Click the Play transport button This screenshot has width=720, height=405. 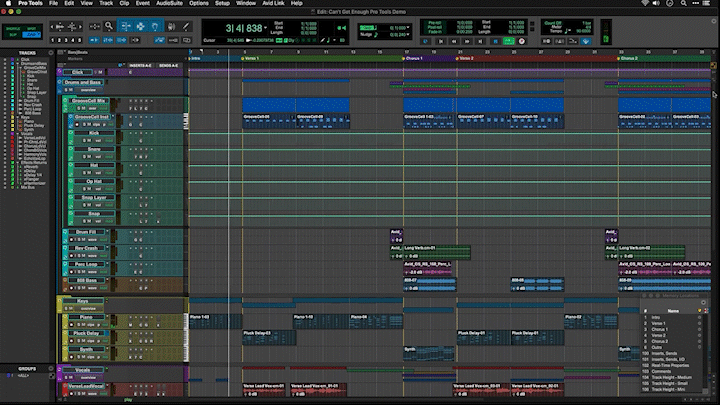pyautogui.click(x=507, y=41)
